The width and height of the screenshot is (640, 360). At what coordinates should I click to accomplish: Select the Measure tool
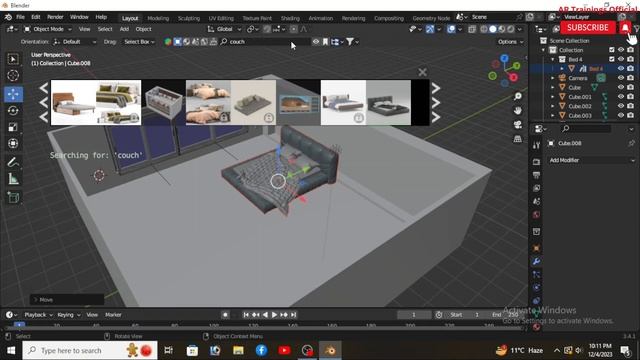click(13, 179)
